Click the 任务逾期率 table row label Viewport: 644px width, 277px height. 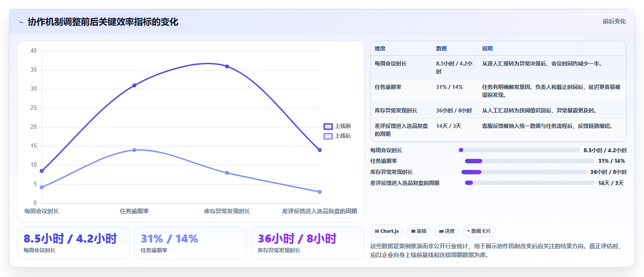(x=388, y=87)
